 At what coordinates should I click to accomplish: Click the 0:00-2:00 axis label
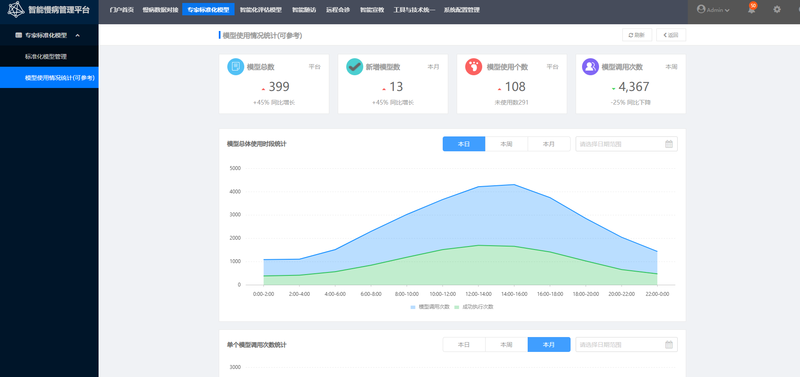tap(264, 294)
